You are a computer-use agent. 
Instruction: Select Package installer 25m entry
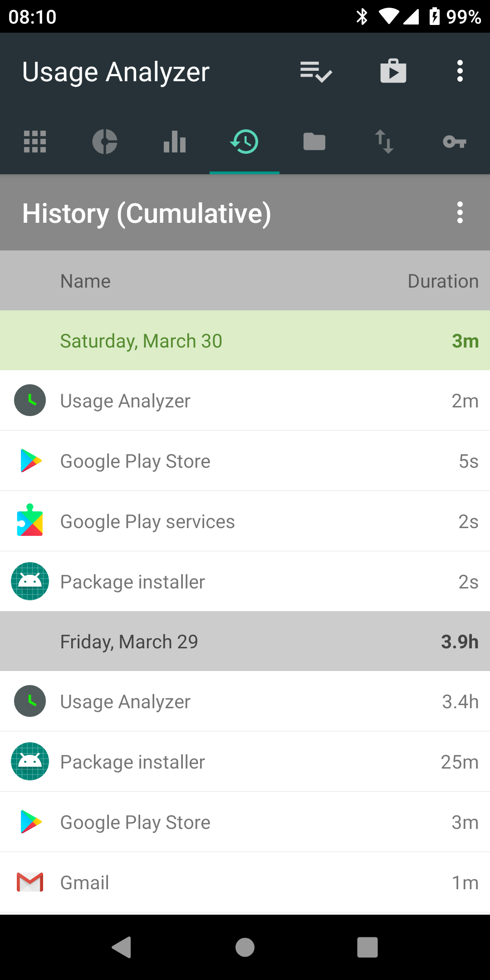tap(245, 762)
